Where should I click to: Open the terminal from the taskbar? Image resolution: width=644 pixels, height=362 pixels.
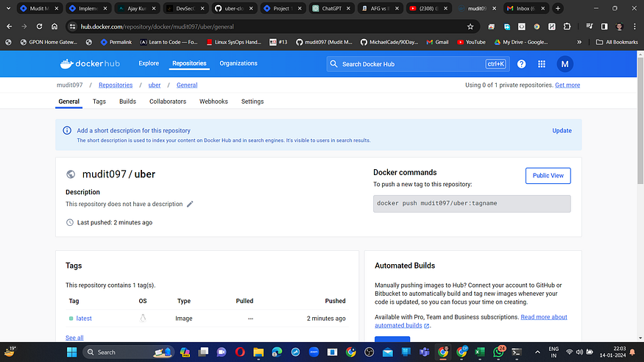517,352
